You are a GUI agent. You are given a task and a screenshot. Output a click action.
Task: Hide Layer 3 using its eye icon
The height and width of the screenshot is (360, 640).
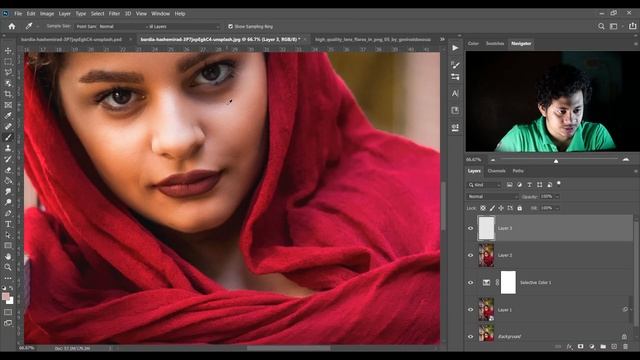[471, 228]
